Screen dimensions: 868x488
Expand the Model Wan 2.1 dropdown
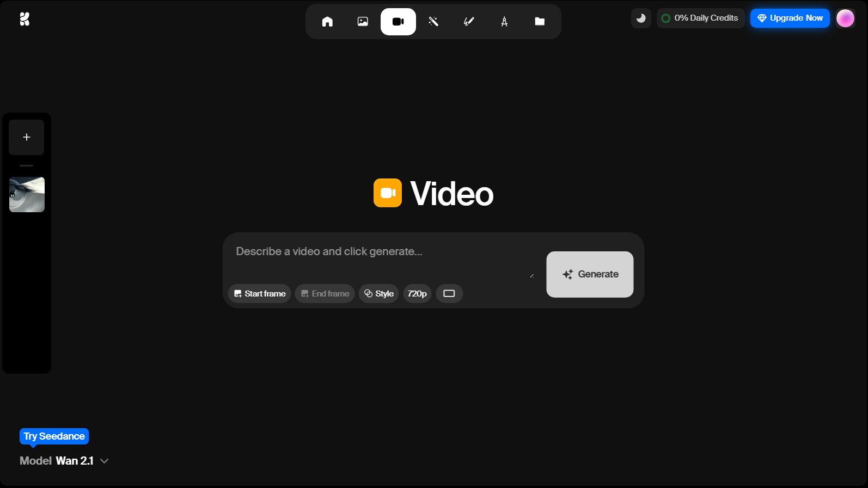(x=64, y=461)
